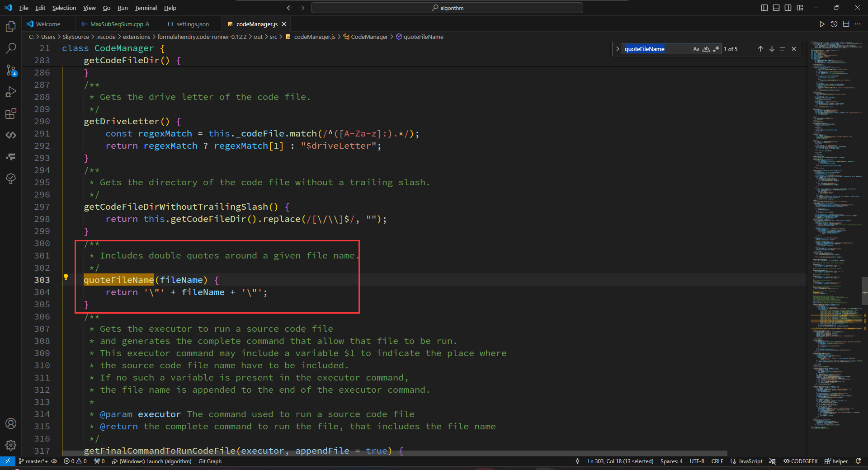Open errors and warnings count in status bar
This screenshot has height=470, width=868.
(75, 461)
